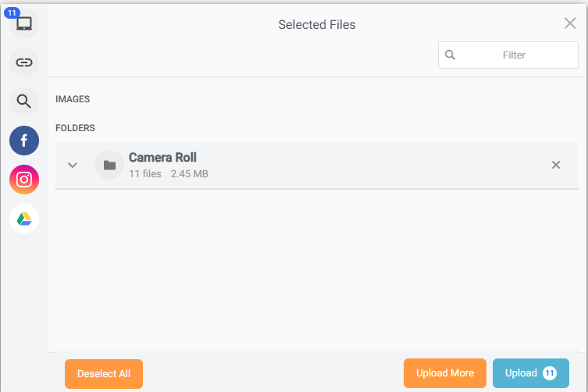Click the Camera Roll folder icon

(109, 165)
